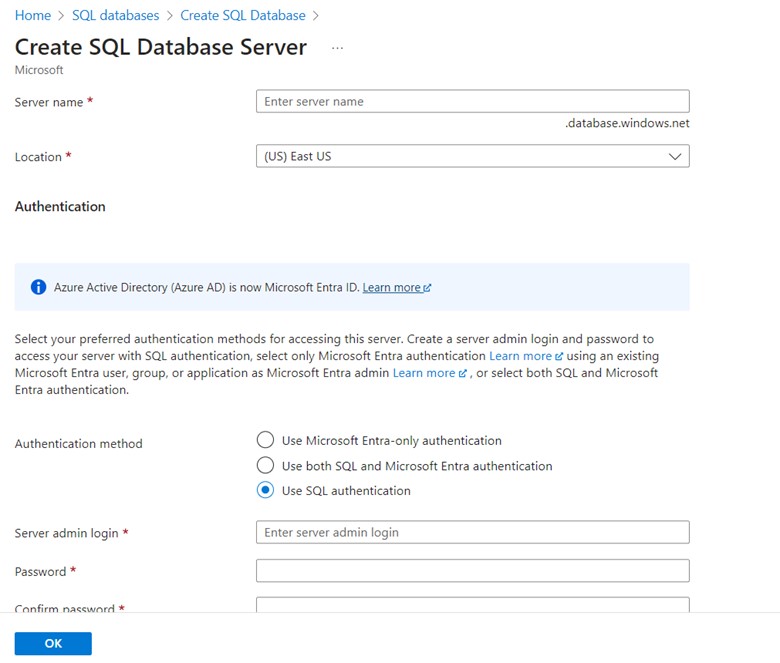Click the Server admin login field
The width and height of the screenshot is (780, 663).
(x=472, y=532)
